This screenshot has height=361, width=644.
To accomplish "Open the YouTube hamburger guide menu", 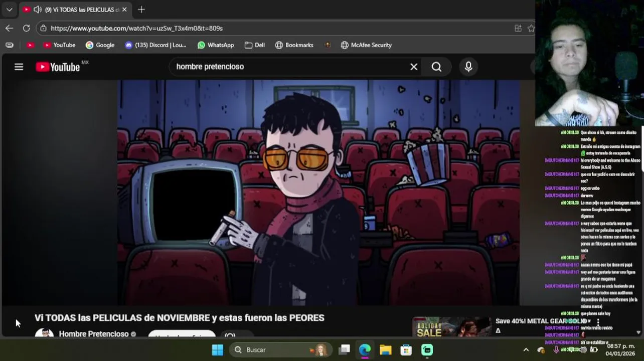I will coord(19,67).
